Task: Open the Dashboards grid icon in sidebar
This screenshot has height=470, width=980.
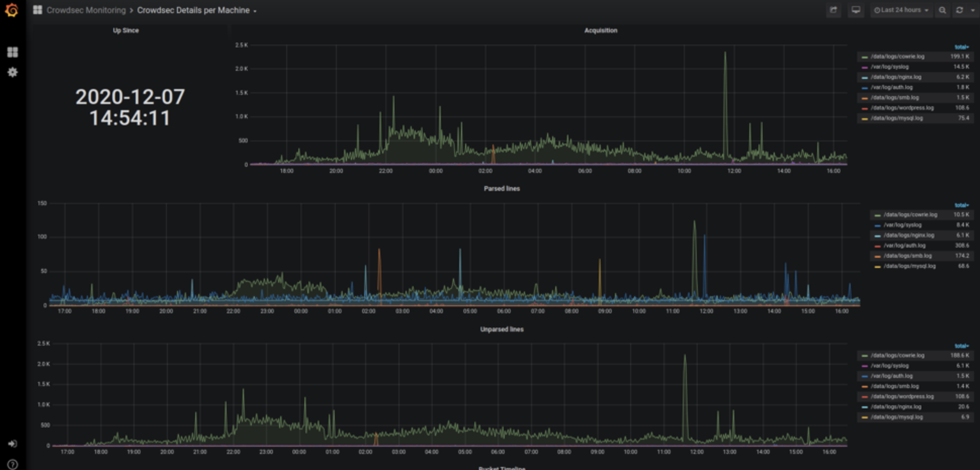Action: point(13,52)
